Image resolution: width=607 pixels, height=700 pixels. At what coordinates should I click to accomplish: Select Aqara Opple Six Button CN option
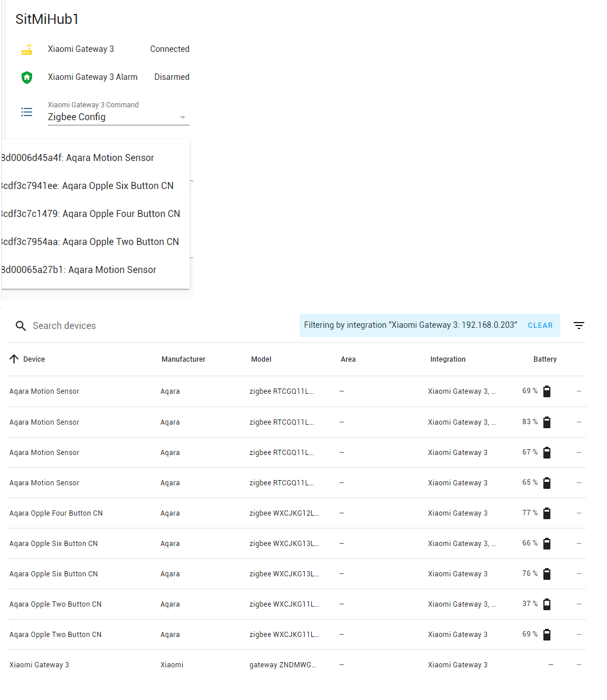pos(96,186)
